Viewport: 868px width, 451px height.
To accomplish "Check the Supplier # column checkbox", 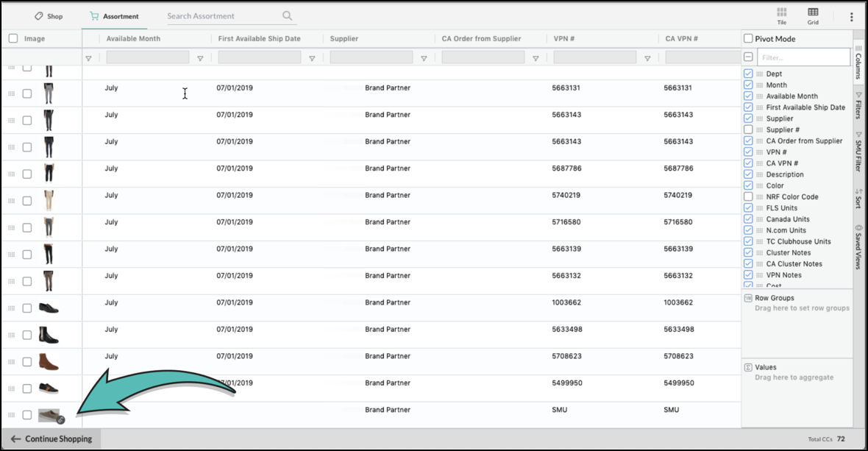I will (x=748, y=129).
